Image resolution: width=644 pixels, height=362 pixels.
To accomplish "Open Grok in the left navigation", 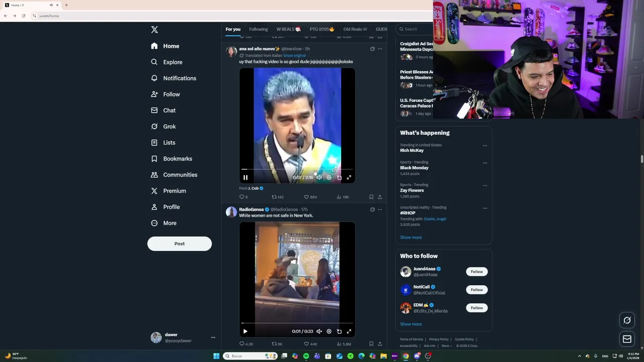I will point(163,126).
